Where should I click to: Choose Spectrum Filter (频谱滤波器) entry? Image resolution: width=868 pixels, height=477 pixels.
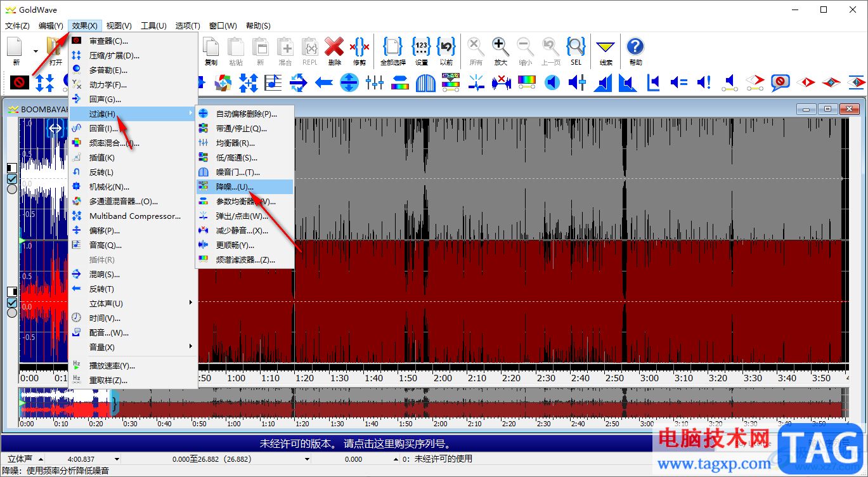pyautogui.click(x=245, y=260)
